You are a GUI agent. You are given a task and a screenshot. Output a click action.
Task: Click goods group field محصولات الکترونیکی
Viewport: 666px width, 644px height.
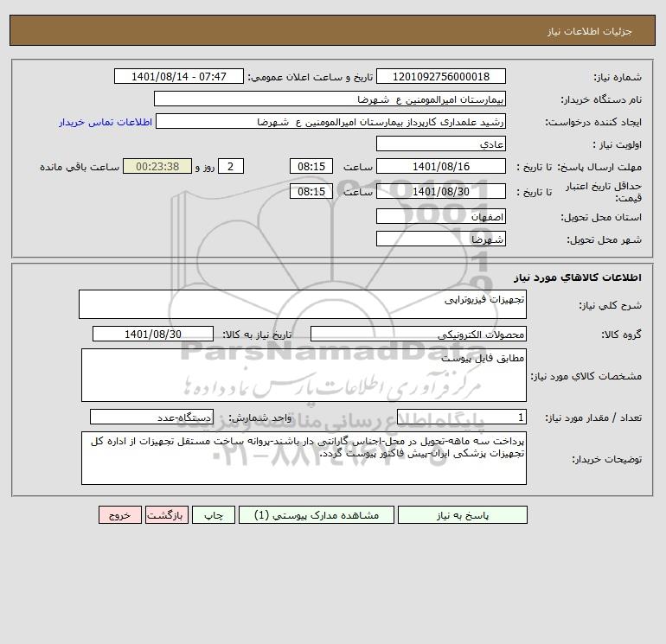[419, 334]
